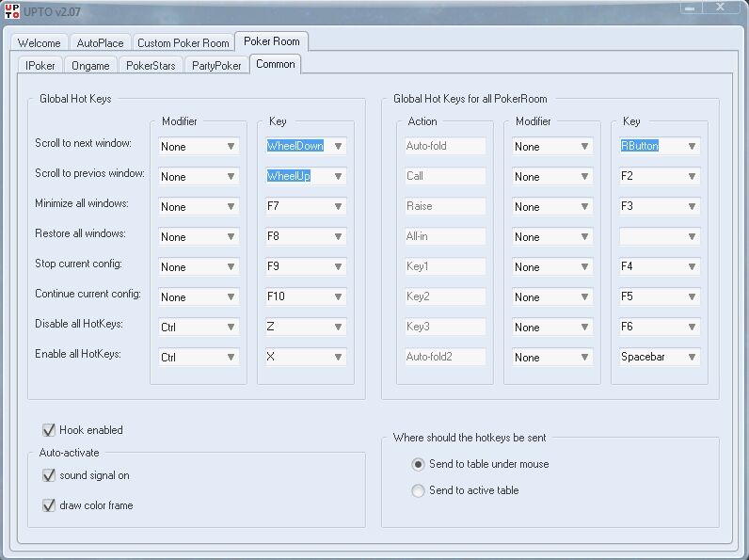Open modifier dropdown in the Call row
749x560 pixels.
(x=552, y=176)
